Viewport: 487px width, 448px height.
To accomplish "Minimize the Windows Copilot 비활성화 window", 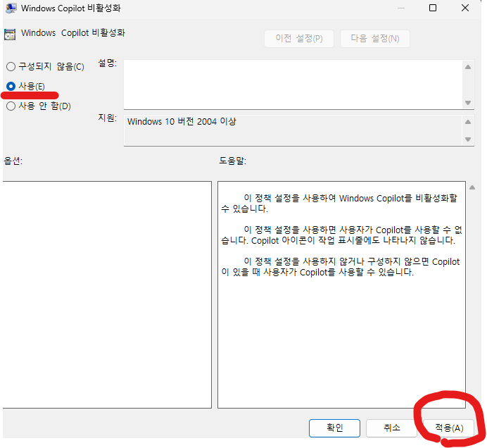I will point(401,8).
